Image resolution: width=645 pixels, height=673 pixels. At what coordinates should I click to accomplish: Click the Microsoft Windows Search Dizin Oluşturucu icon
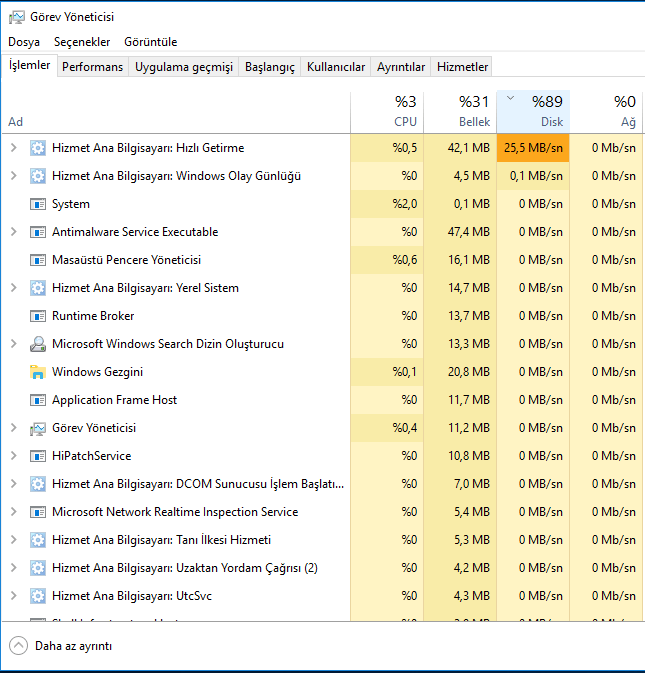coord(38,344)
